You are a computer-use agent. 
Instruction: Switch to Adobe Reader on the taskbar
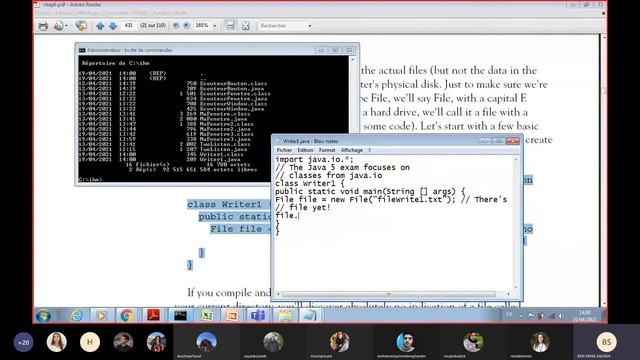click(153, 316)
